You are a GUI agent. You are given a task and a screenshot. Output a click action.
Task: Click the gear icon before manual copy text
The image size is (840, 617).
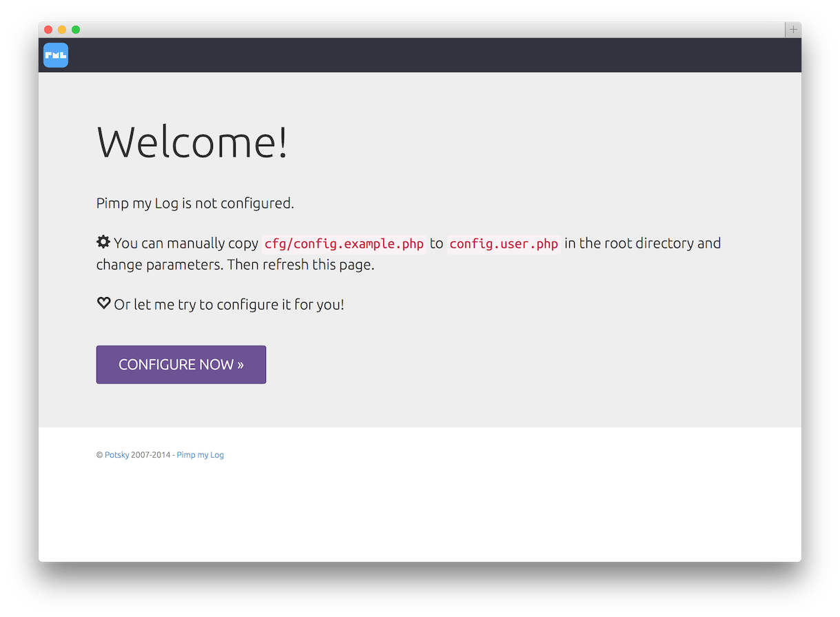tap(103, 242)
